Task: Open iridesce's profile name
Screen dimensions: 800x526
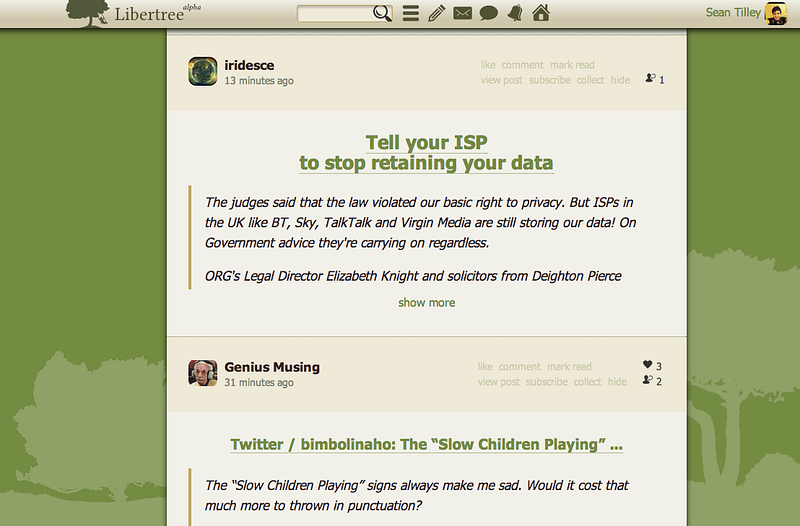Action: [249, 65]
